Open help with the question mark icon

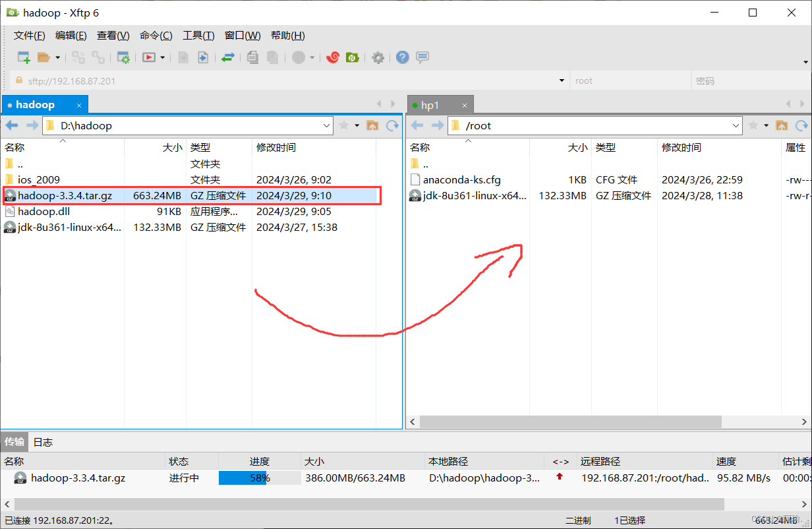point(403,57)
